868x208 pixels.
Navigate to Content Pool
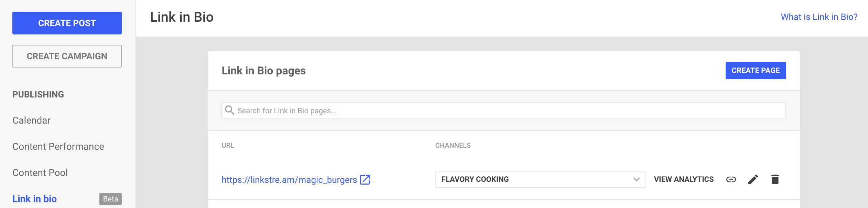click(40, 173)
